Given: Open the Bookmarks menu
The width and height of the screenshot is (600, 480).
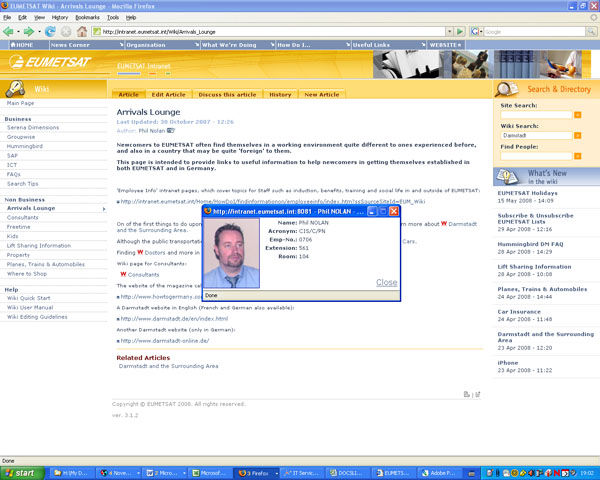Looking at the screenshot, I should tap(87, 17).
